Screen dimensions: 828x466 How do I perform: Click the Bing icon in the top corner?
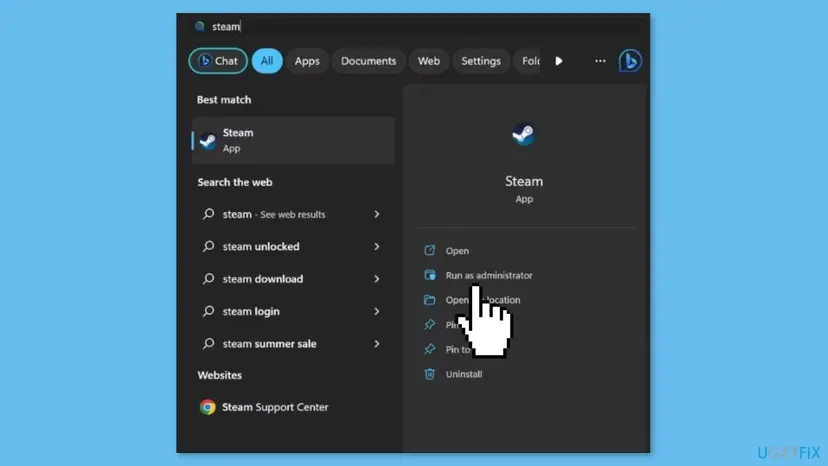click(630, 61)
